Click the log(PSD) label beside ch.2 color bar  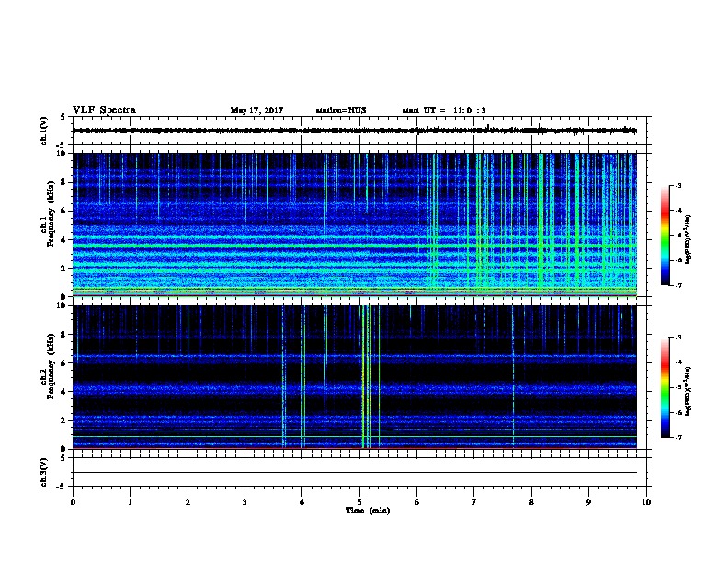[688, 392]
